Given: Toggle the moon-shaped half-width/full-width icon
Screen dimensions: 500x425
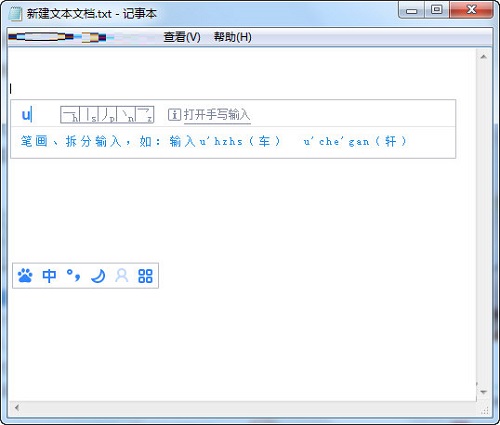Looking at the screenshot, I should point(98,276).
